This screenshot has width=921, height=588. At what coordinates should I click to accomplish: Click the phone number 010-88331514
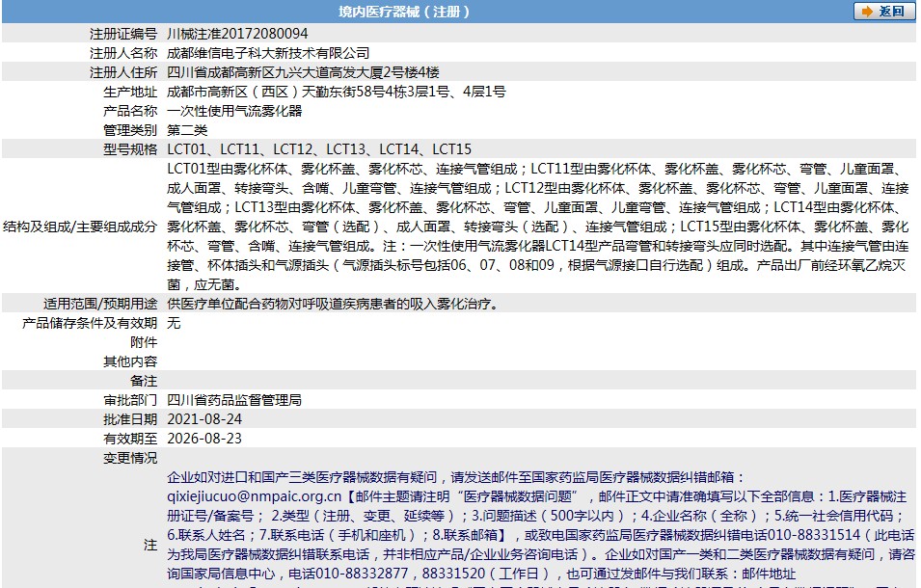coord(814,535)
